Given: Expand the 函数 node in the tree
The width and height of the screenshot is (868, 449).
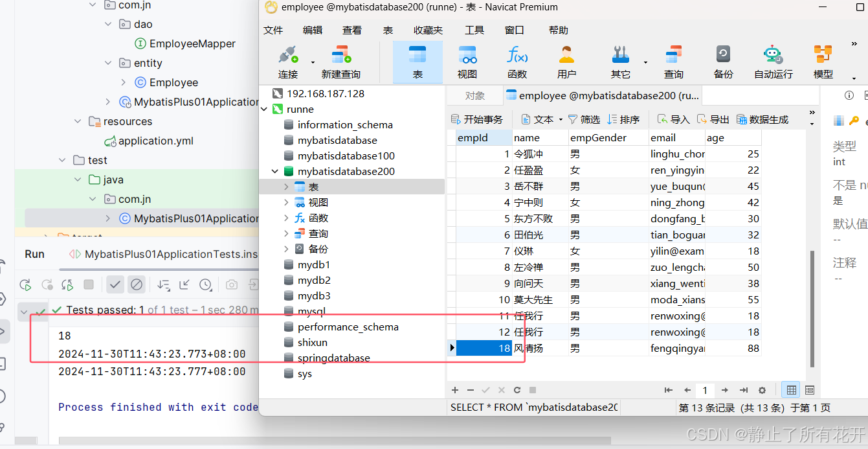Looking at the screenshot, I should 286,218.
